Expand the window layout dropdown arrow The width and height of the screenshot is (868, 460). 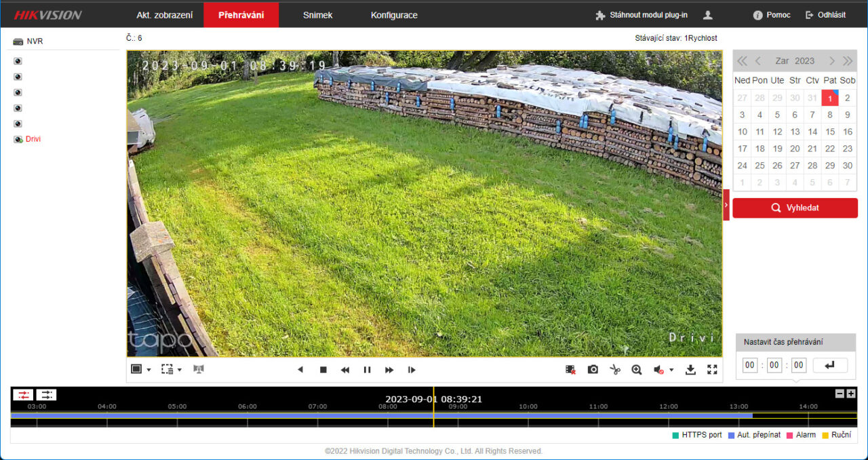[x=149, y=370]
